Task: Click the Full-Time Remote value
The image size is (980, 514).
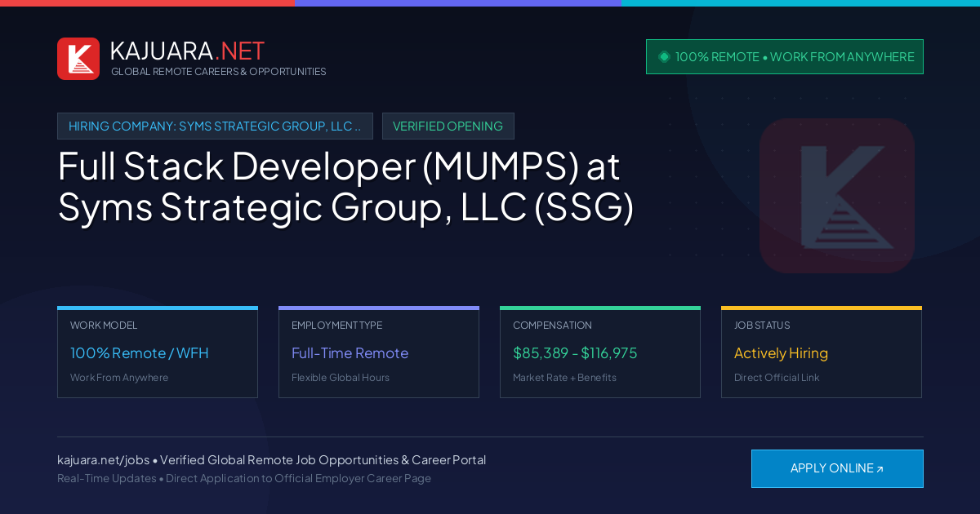Action: pos(350,353)
